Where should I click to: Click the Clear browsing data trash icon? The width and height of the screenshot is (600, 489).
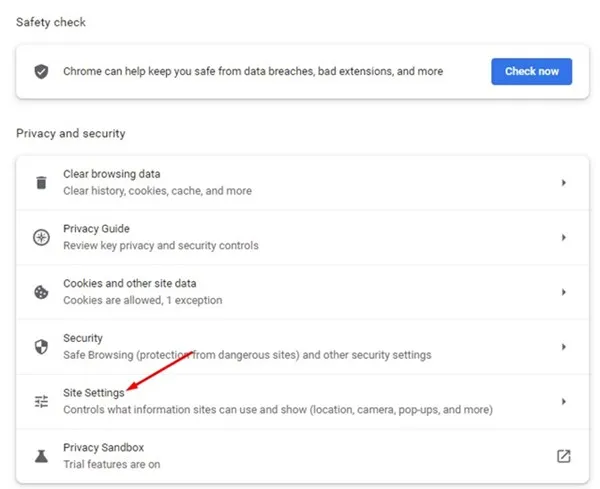click(x=41, y=183)
